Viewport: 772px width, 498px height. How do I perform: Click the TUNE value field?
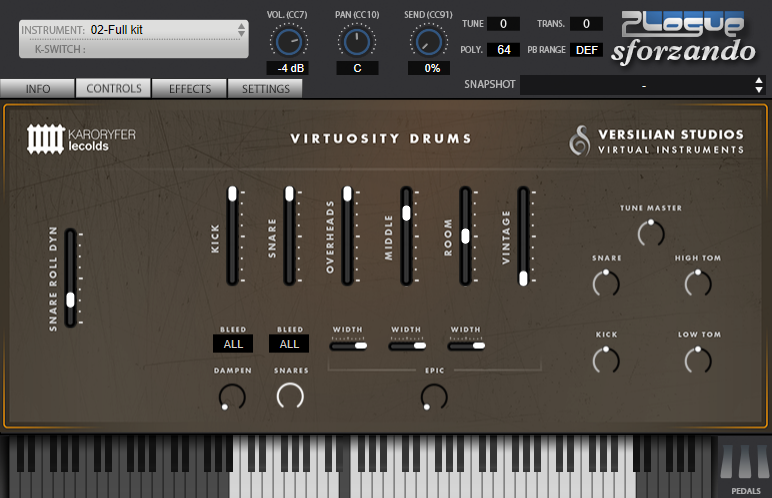(503, 24)
